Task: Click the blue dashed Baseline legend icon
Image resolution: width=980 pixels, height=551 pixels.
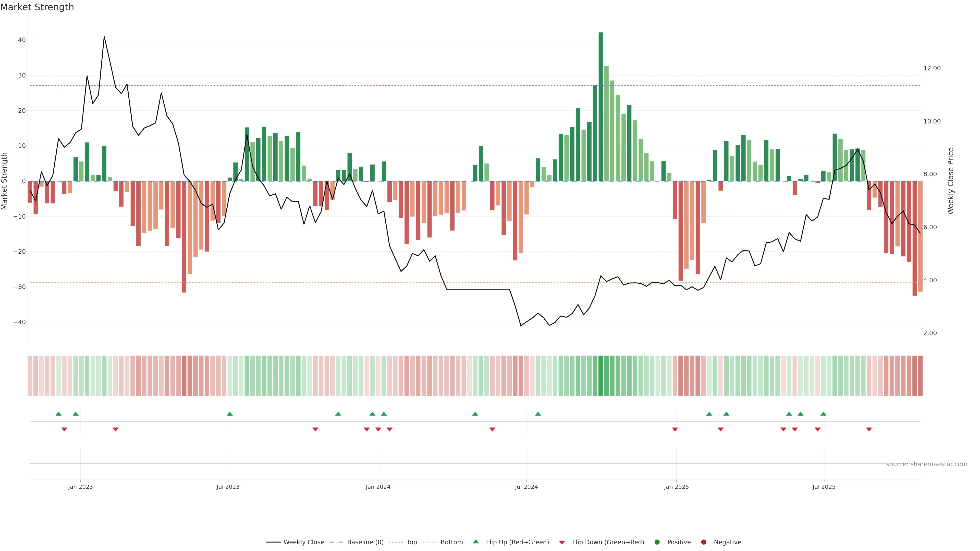Action: point(336,542)
